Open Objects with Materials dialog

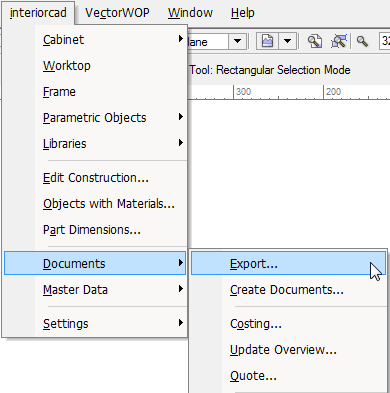point(95,204)
